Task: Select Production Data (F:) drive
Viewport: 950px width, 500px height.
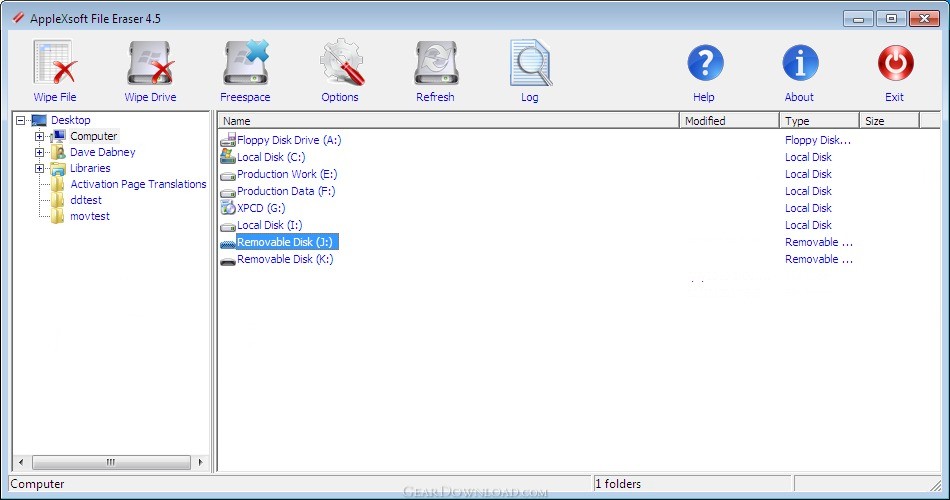Action: point(286,191)
